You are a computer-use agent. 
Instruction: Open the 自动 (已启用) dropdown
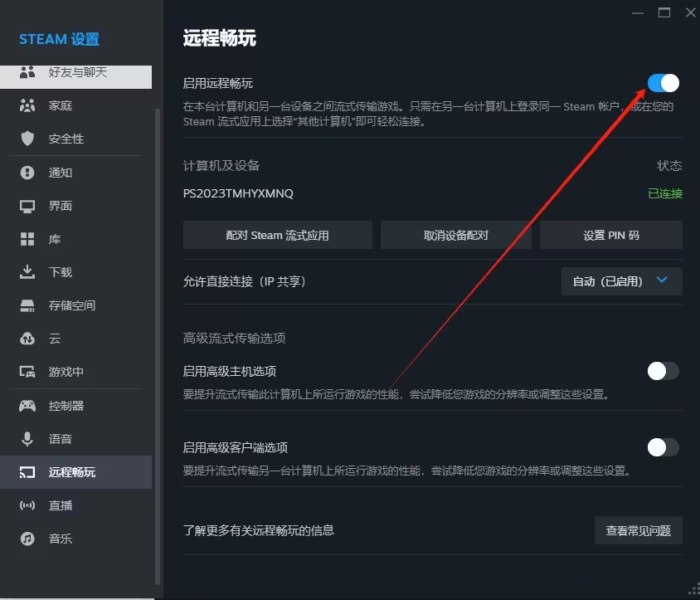tap(621, 281)
